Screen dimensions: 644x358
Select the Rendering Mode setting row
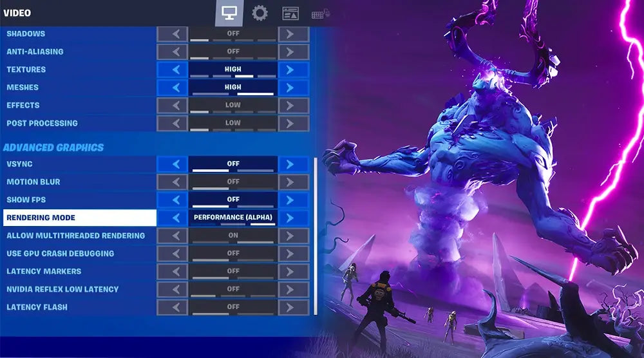pos(79,218)
